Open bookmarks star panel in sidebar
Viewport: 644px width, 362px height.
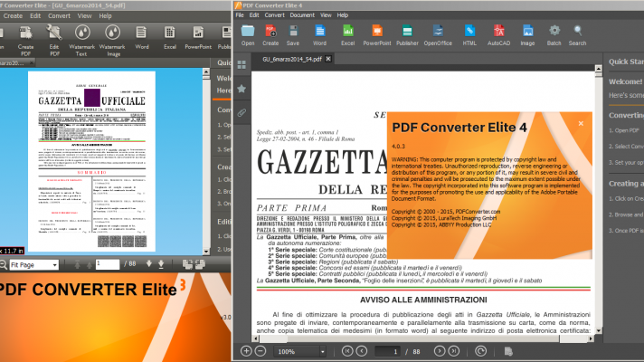click(x=241, y=89)
